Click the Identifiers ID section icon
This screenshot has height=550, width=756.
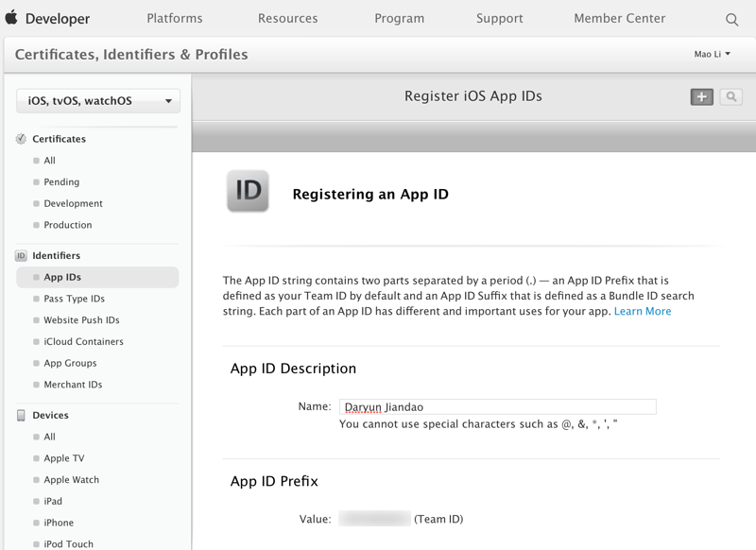(21, 256)
